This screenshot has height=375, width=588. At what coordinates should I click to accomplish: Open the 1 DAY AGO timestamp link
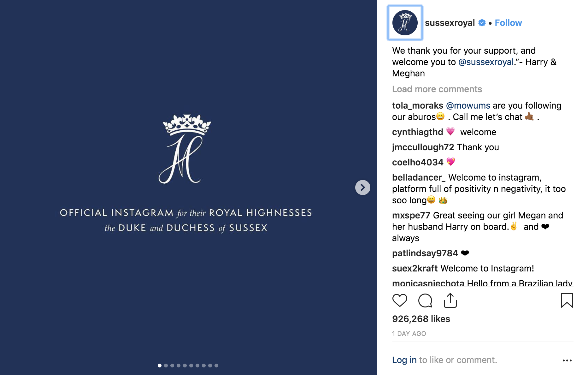pos(409,334)
